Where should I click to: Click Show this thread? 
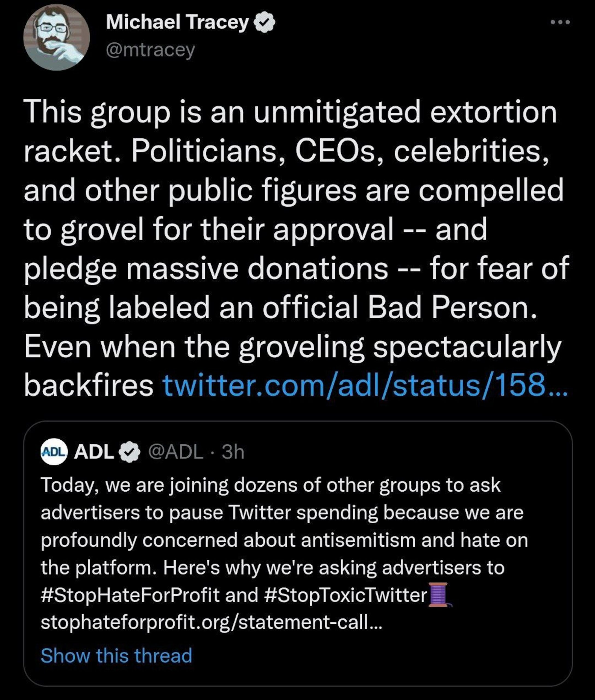116,655
